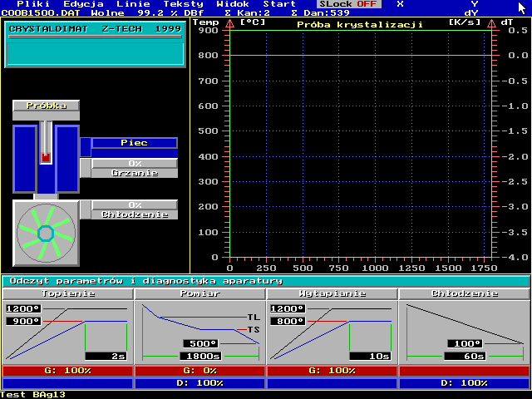Click the Wolne 99.2 % DBf status

(x=147, y=13)
